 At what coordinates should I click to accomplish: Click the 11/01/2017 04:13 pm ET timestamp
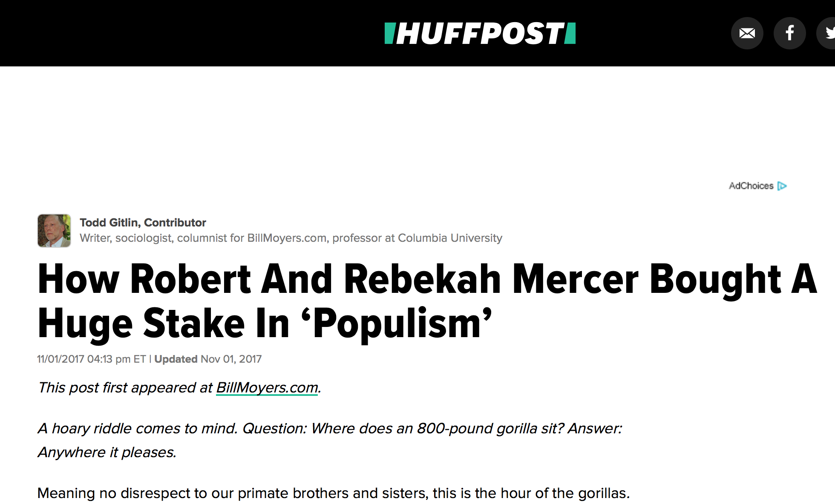[x=91, y=359]
